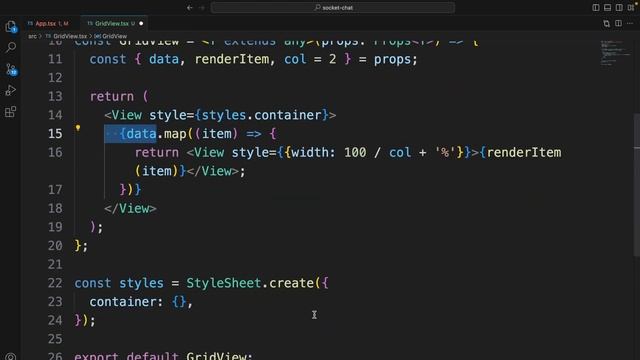Split the editor to the right
The width and height of the screenshot is (640, 360).
(618, 24)
